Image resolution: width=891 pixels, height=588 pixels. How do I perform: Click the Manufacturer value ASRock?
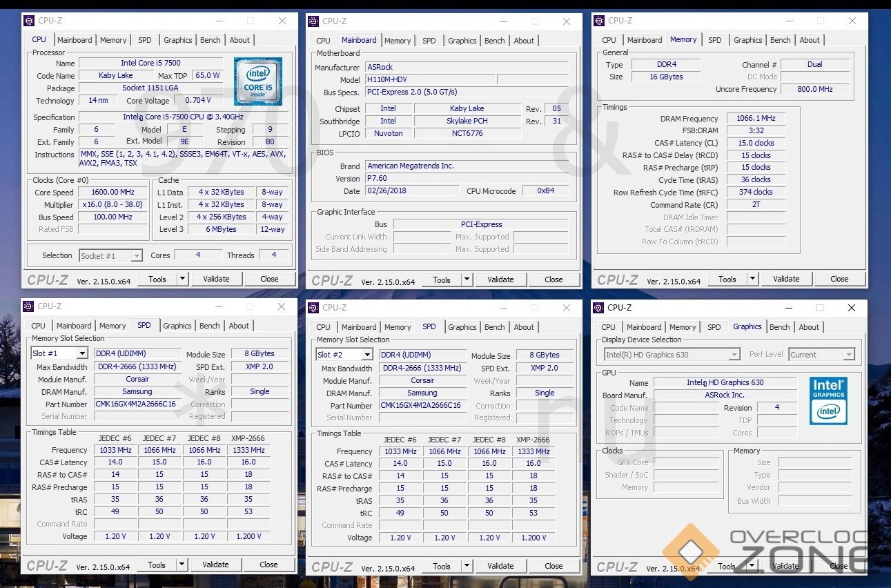pyautogui.click(x=467, y=67)
